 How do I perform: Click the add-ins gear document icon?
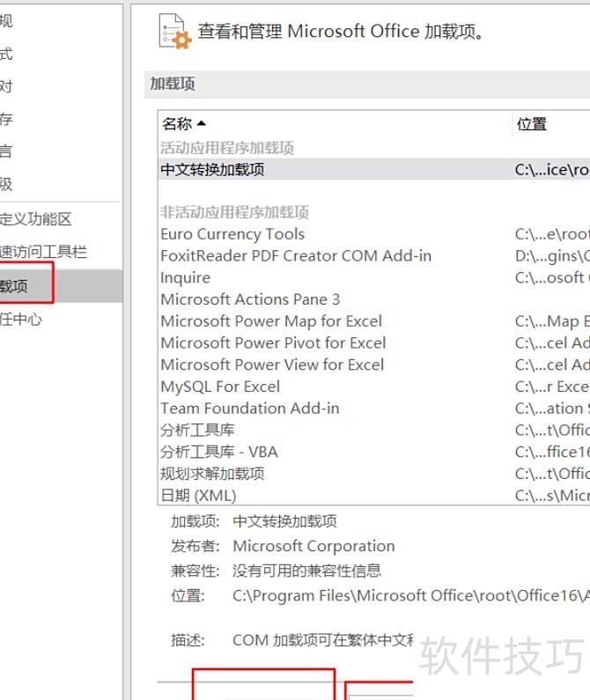[175, 31]
